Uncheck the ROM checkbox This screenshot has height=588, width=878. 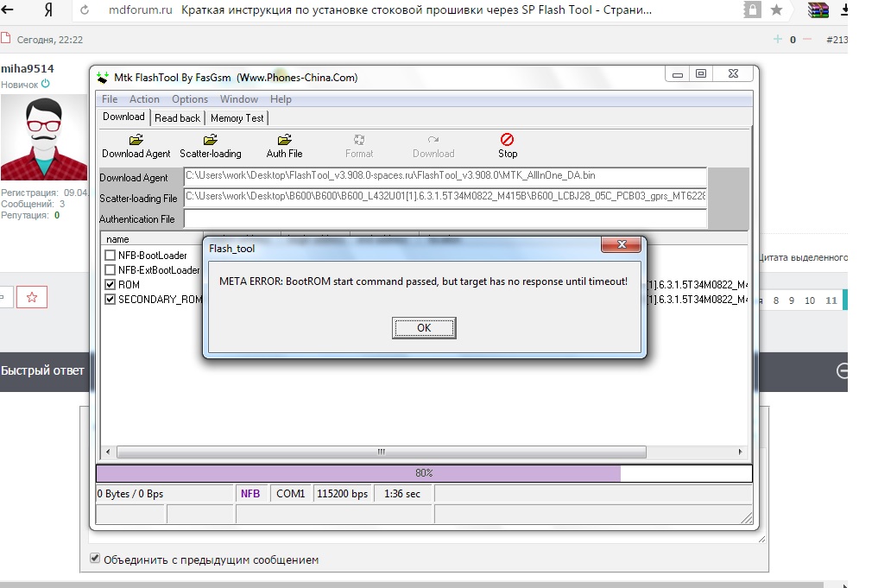(110, 285)
